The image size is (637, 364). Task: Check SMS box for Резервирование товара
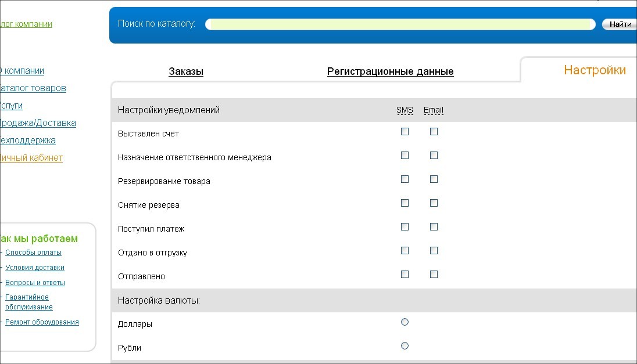[x=405, y=179]
